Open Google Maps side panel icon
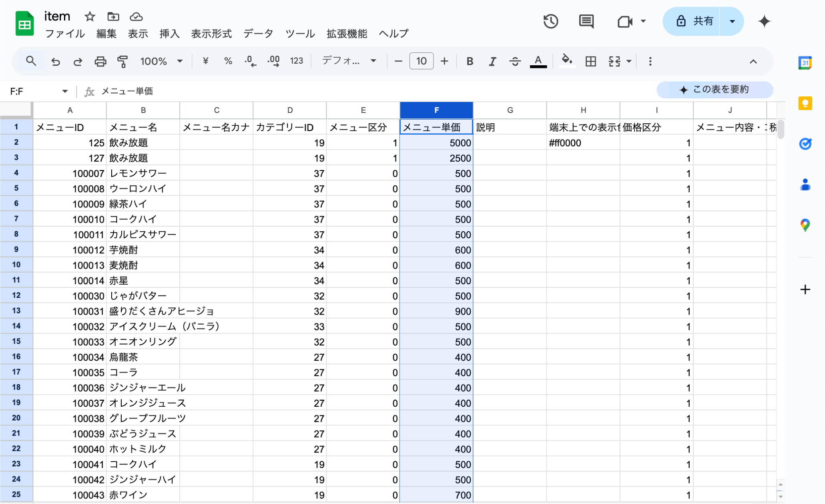The height and width of the screenshot is (504, 825). (805, 225)
